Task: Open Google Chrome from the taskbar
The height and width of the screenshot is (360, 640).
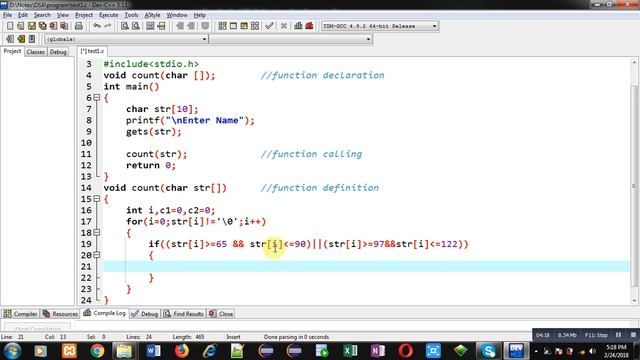Action: click(97, 351)
